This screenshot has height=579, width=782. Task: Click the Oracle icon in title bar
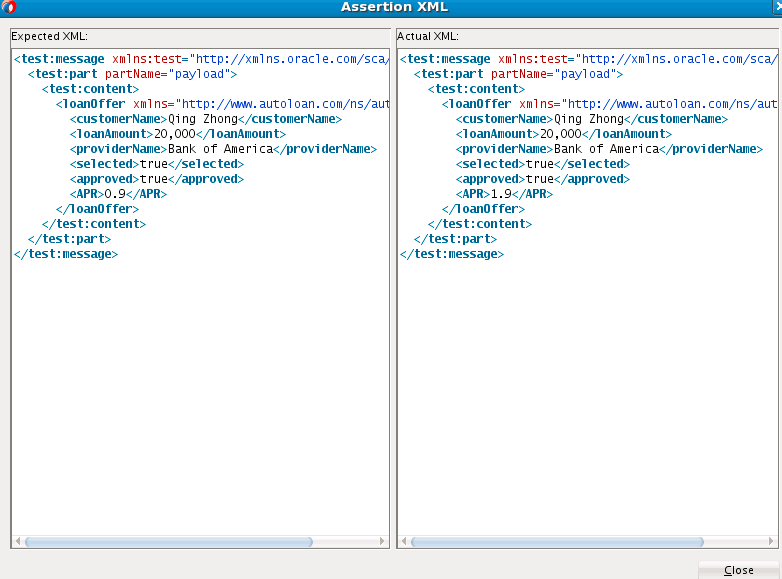(8, 7)
